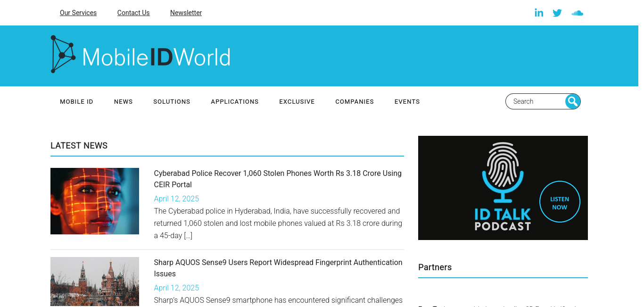Navigate to the Events menu
The height and width of the screenshot is (307, 644).
coord(407,102)
